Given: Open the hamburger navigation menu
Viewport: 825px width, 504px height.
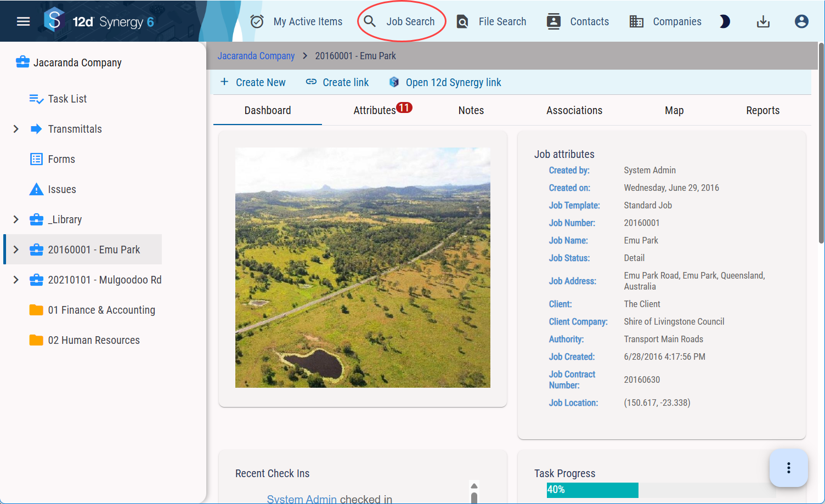Looking at the screenshot, I should tap(23, 21).
